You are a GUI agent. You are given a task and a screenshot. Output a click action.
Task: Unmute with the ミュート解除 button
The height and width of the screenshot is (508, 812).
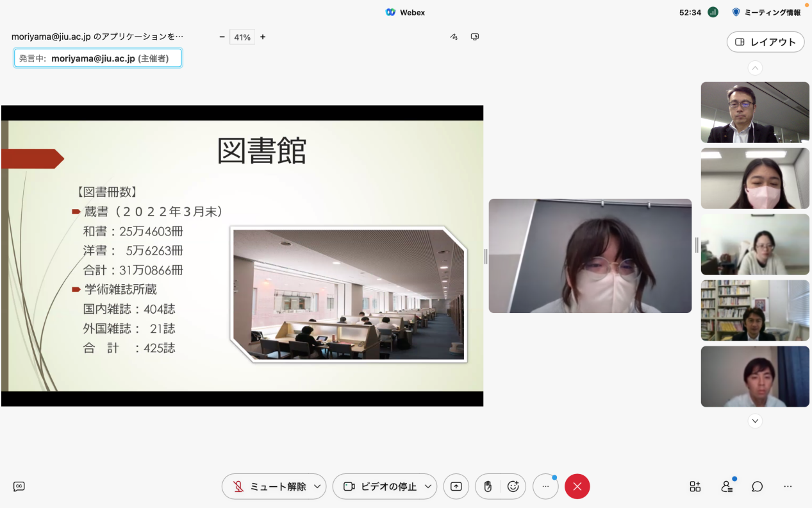268,486
